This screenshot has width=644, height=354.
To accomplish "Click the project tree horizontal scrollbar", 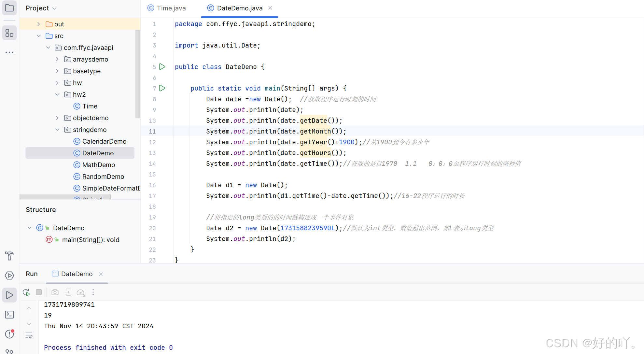I will [65, 197].
